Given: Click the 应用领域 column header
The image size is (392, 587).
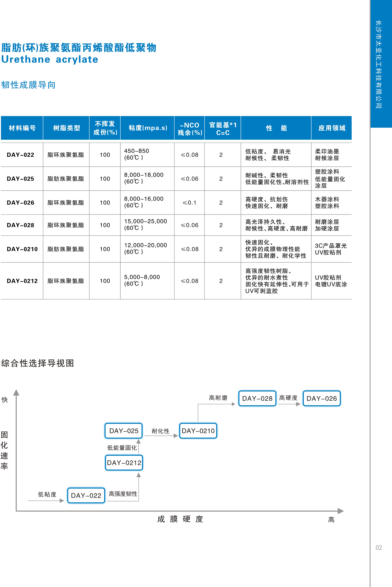Looking at the screenshot, I should (332, 128).
